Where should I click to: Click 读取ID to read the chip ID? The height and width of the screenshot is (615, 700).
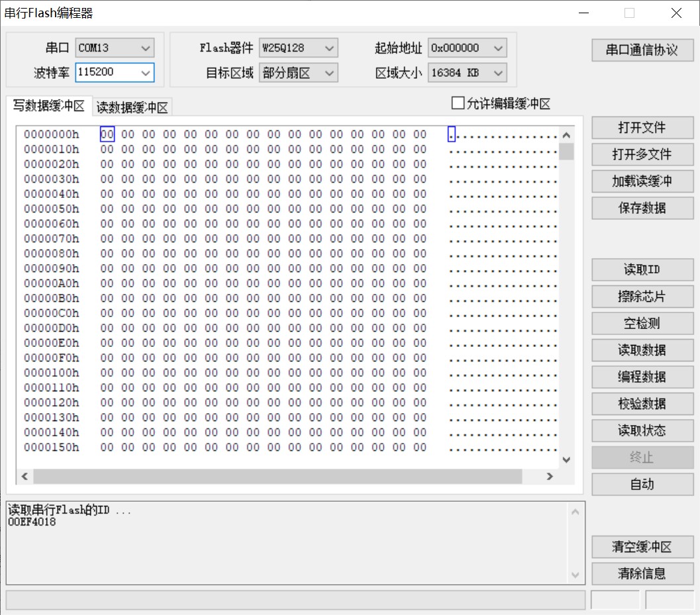[642, 269]
